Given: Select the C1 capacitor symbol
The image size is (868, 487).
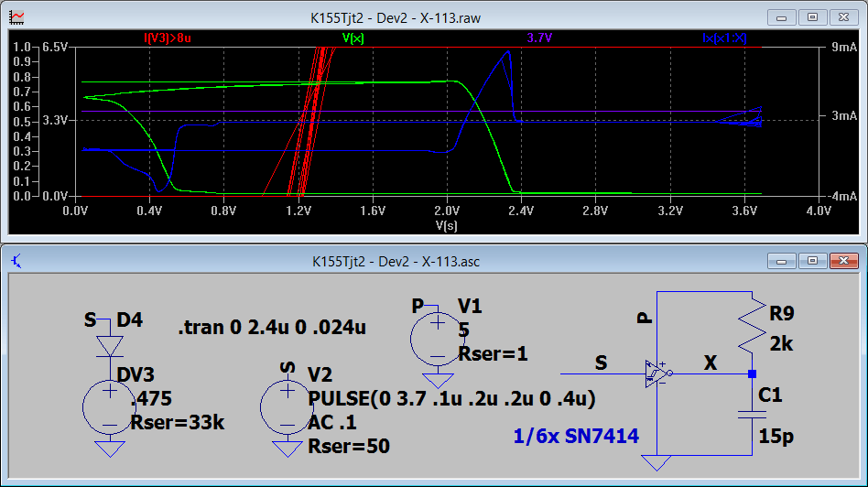Looking at the screenshot, I should (751, 411).
